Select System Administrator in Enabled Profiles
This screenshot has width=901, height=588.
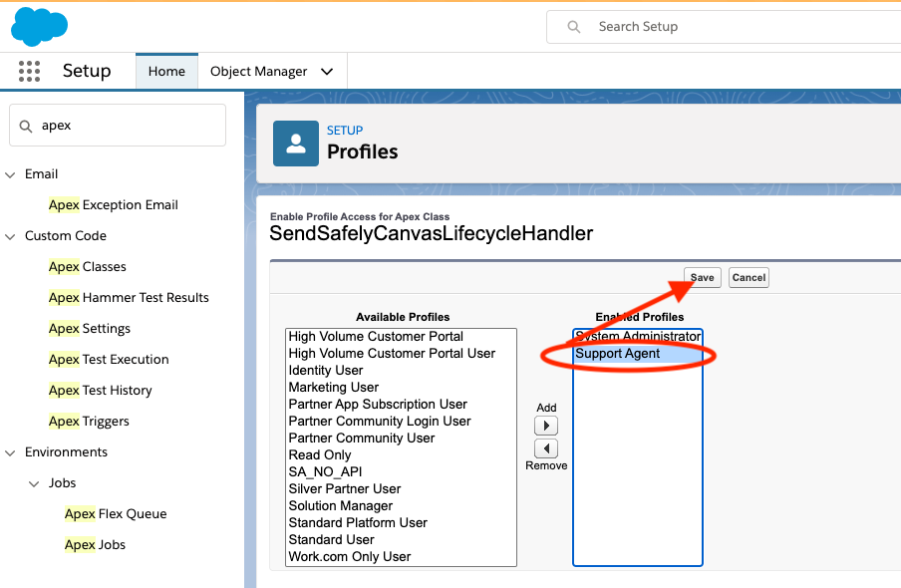pos(638,336)
